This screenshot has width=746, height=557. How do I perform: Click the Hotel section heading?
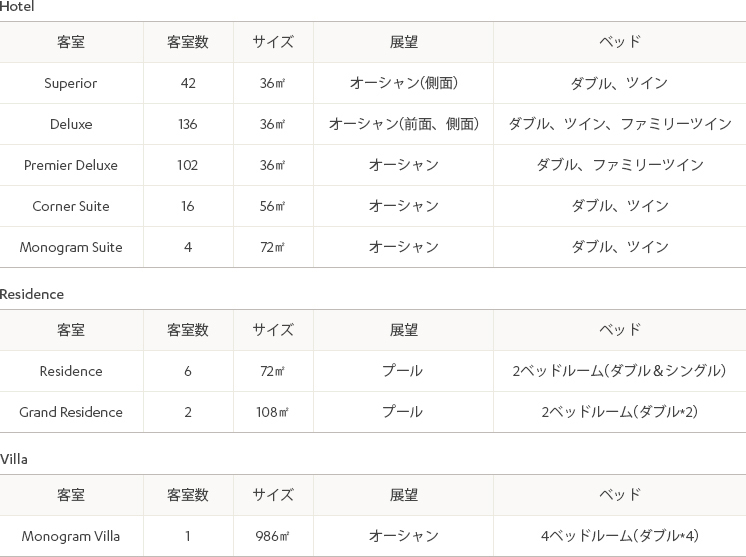[17, 7]
